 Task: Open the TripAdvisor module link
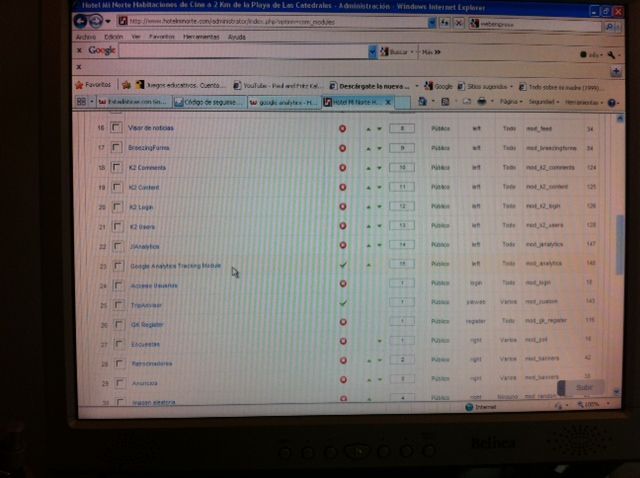(146, 305)
